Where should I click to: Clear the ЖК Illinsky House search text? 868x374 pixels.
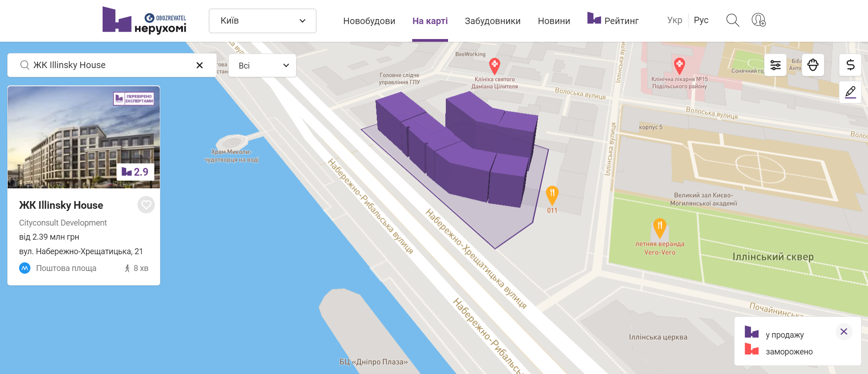point(199,65)
